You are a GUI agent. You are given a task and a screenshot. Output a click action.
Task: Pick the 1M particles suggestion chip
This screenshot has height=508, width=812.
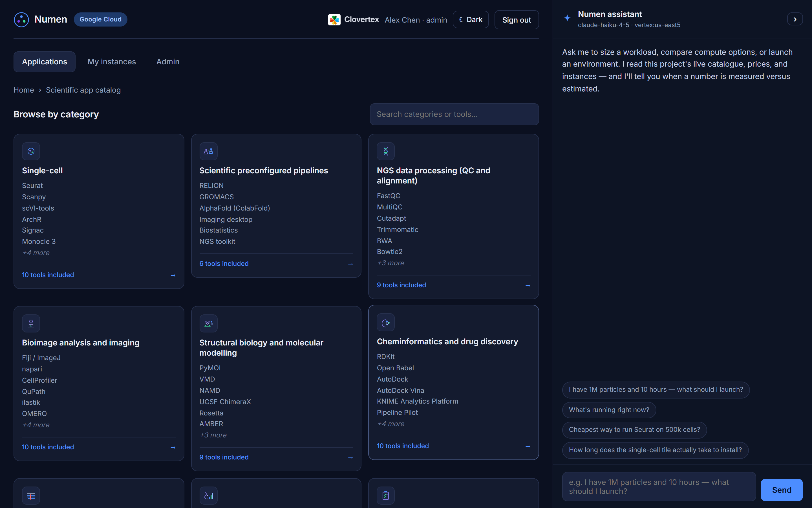(656, 390)
